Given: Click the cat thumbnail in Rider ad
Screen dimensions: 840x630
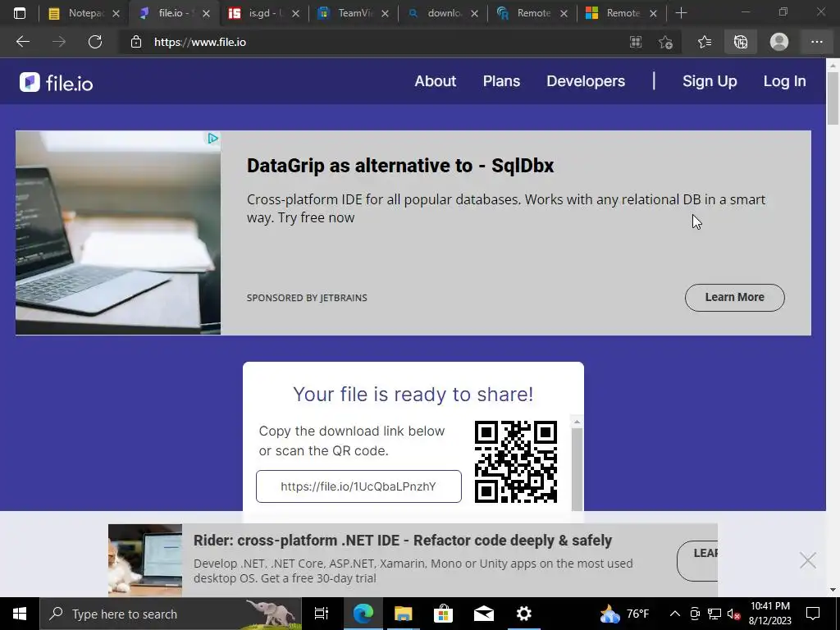Looking at the screenshot, I should click(x=145, y=560).
